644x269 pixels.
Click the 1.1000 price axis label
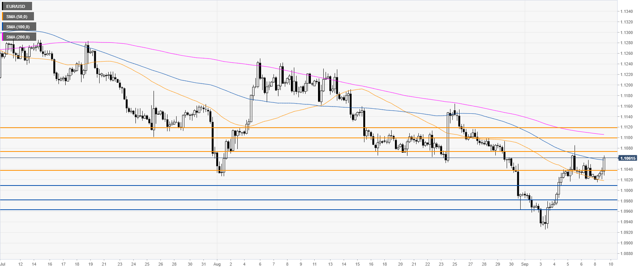627,190
